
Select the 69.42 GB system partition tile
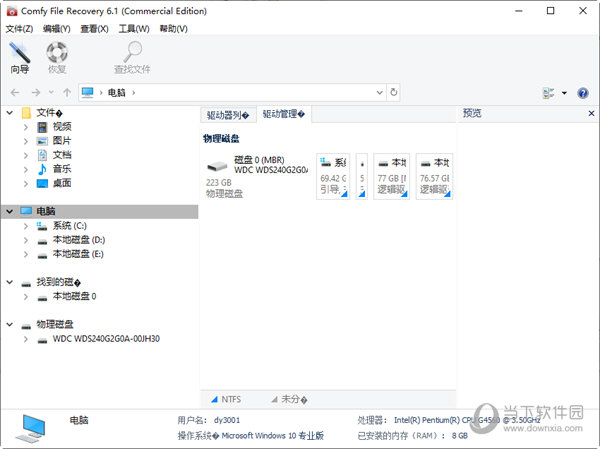(333, 176)
